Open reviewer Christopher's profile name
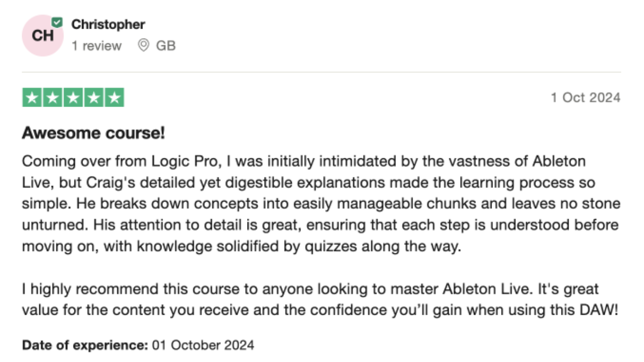644x362 pixels. tap(108, 24)
